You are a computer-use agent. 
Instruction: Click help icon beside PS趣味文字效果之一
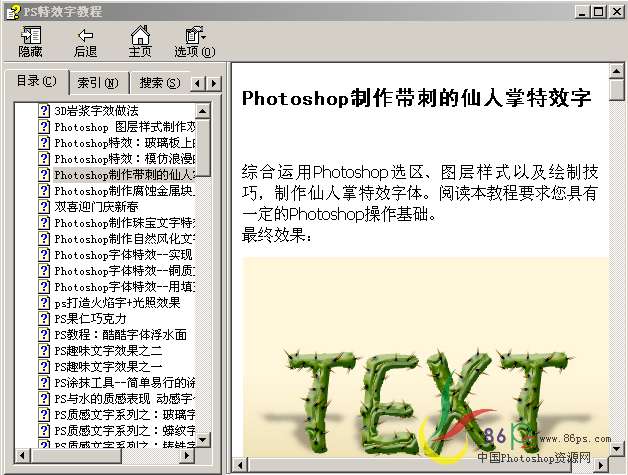44,367
